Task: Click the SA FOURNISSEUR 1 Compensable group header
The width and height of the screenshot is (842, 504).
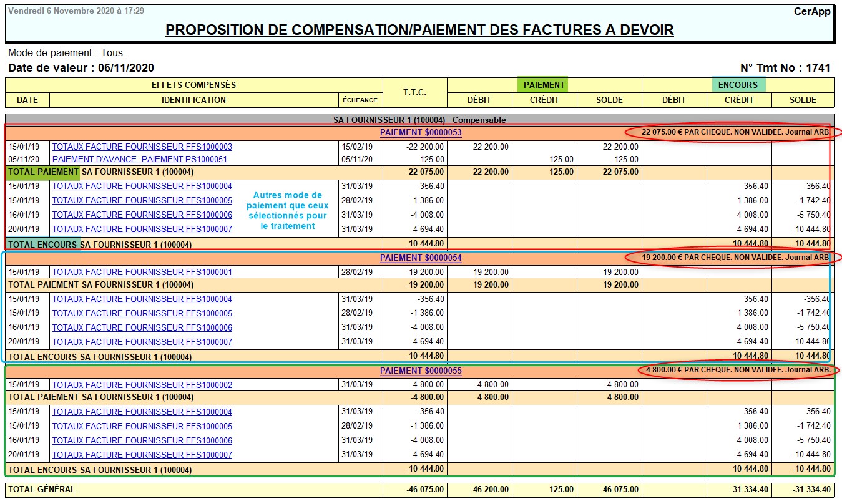Action: click(x=419, y=119)
